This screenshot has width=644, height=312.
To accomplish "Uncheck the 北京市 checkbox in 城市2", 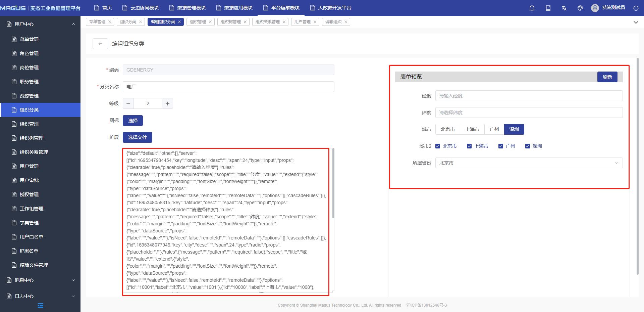I will tap(438, 146).
